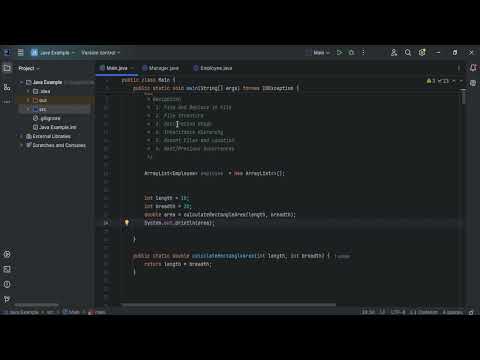Open Search Everywhere magnifier

click(408, 52)
